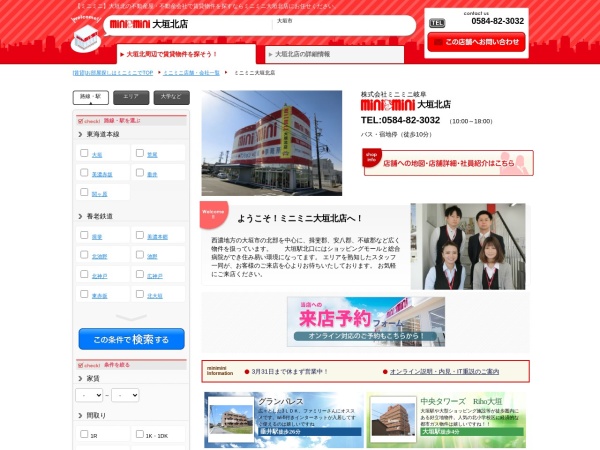Open the オンライン説明・内見・IT重説のご案内 link
The height and width of the screenshot is (450, 600).
click(444, 372)
